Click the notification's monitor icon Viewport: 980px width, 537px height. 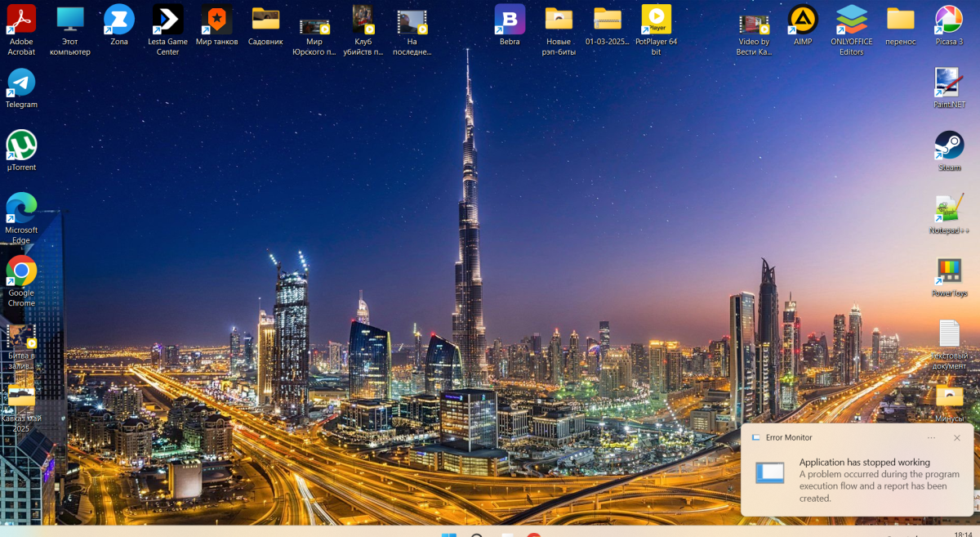pyautogui.click(x=769, y=472)
